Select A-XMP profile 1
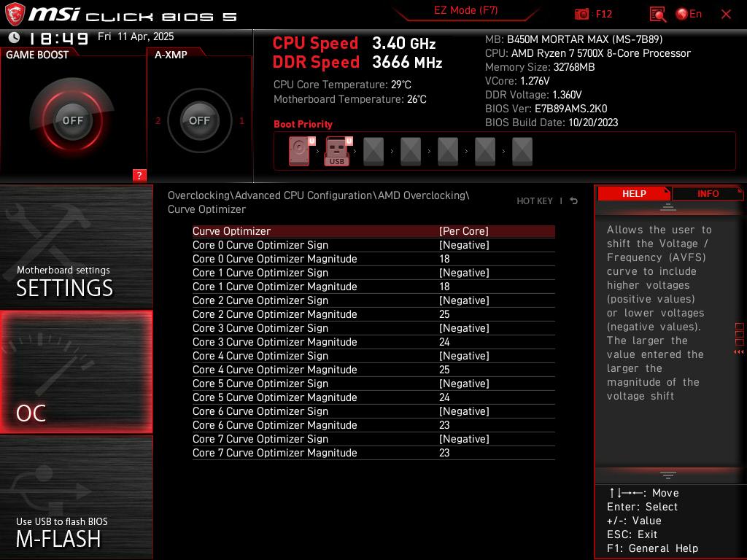The height and width of the screenshot is (560, 747). (x=241, y=120)
